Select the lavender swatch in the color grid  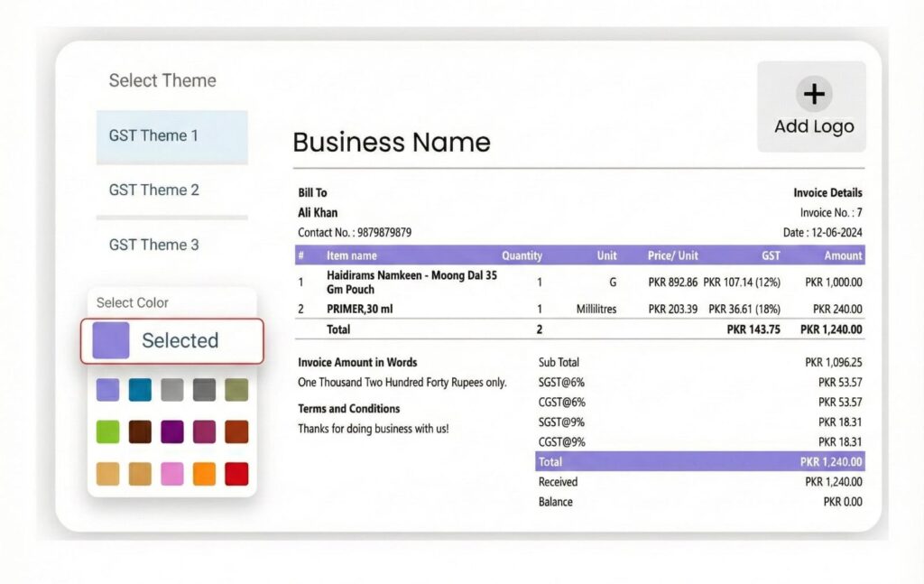click(107, 389)
